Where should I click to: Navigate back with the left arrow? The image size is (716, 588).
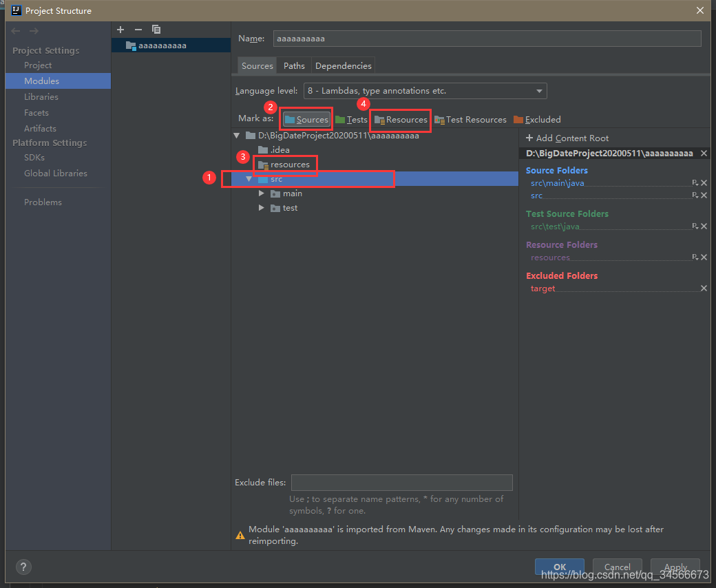coord(16,31)
